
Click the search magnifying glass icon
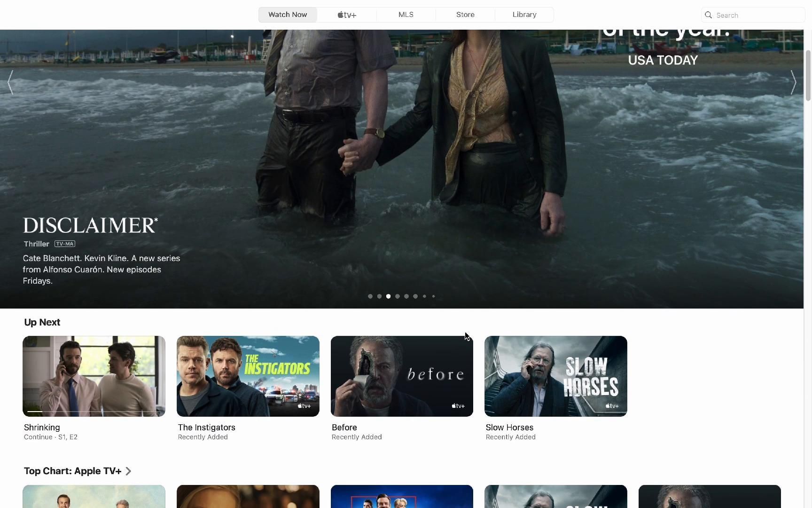click(709, 15)
